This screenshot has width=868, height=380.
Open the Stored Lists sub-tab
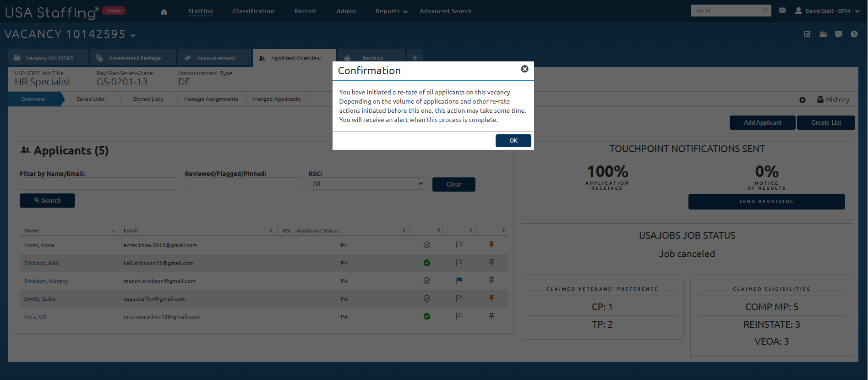147,99
